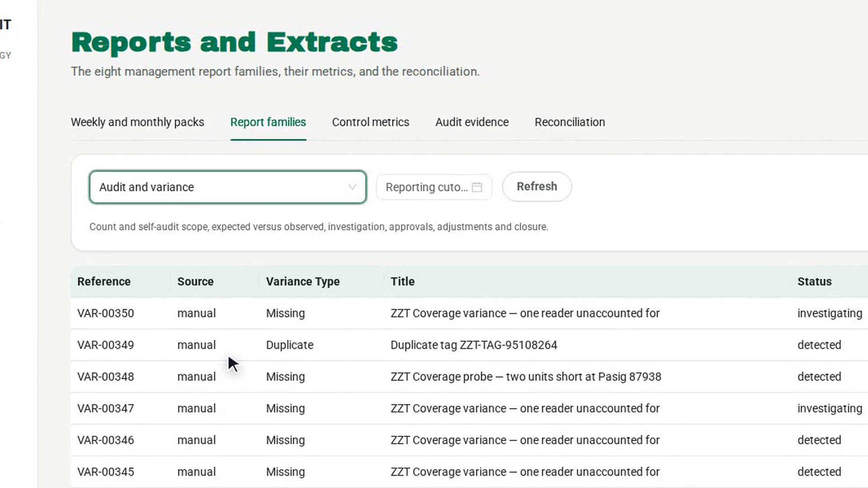Sort by the Reference column header

click(x=104, y=282)
